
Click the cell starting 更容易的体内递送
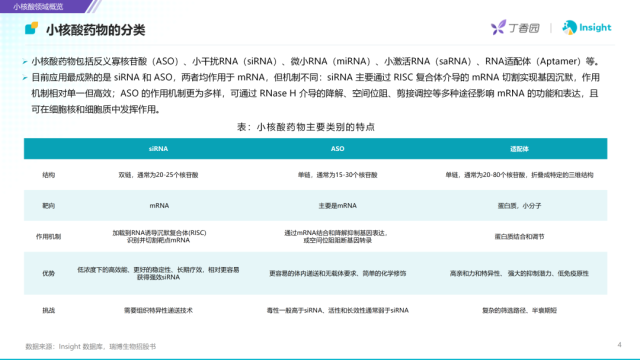click(338, 273)
